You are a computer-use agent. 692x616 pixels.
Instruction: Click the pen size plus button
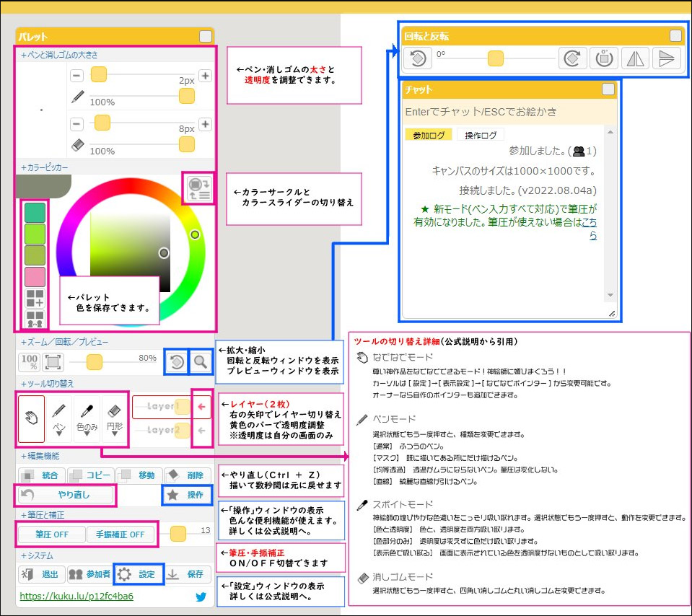point(205,76)
